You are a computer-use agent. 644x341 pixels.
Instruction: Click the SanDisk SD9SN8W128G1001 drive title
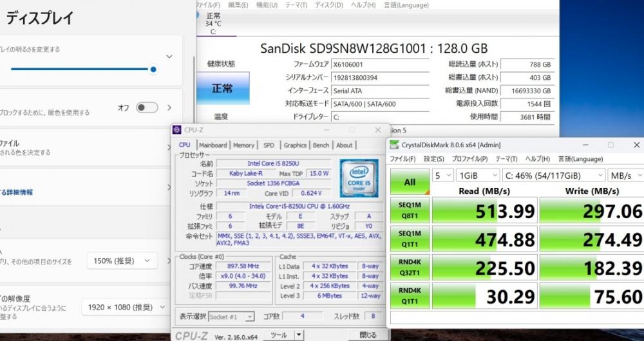coord(374,48)
